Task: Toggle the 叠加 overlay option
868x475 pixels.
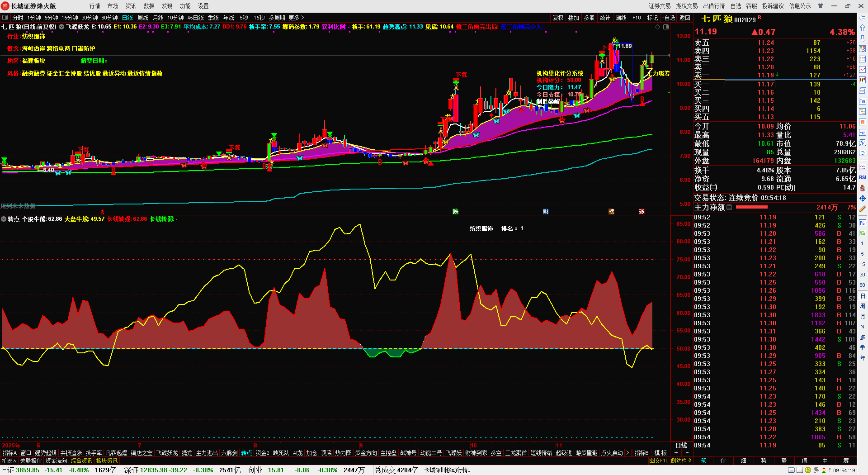Action: (574, 18)
